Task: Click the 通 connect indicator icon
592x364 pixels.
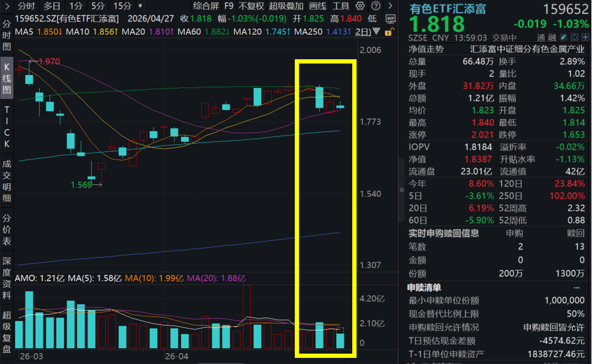Action: coord(540,37)
